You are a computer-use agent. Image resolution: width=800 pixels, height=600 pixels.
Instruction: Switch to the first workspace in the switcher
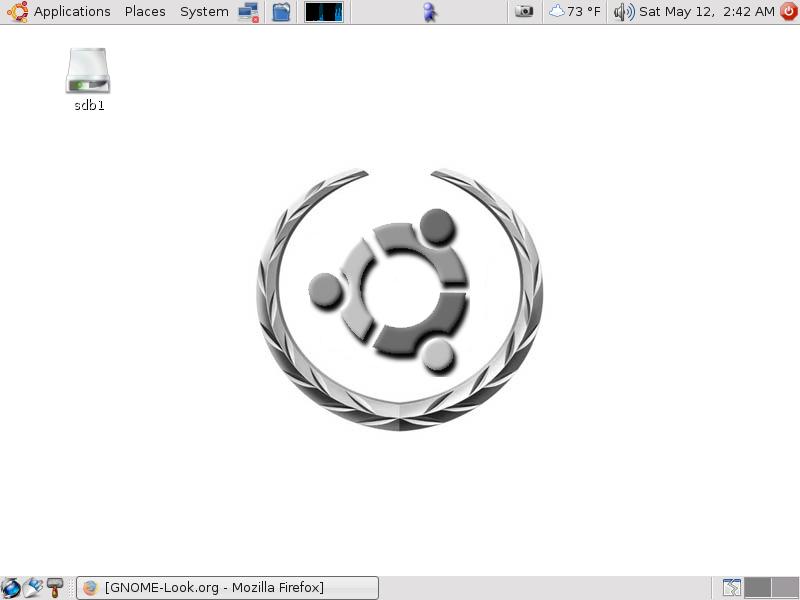coord(758,588)
